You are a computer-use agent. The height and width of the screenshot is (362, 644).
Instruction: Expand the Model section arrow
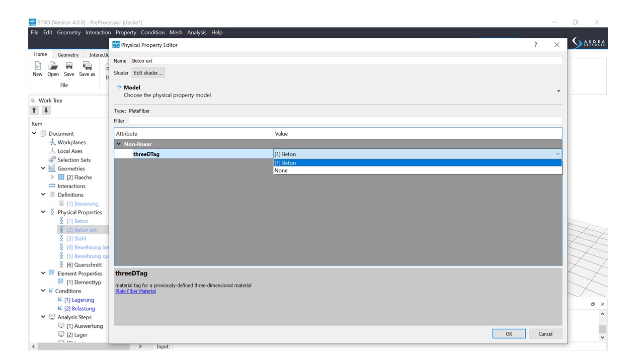[558, 91]
